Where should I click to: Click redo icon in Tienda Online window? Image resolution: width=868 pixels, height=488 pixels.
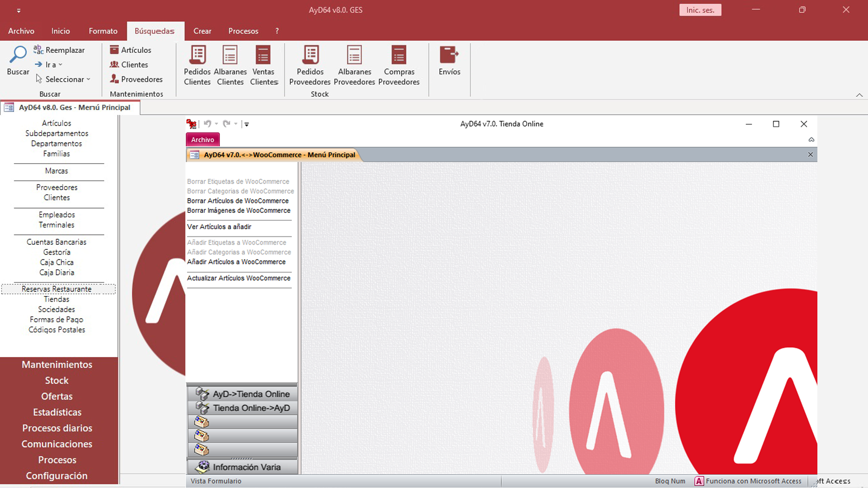[x=226, y=123]
